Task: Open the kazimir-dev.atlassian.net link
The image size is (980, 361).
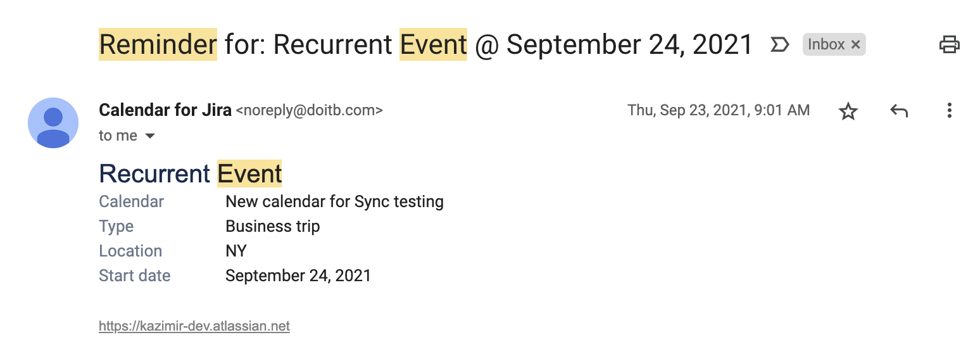Action: coord(194,327)
